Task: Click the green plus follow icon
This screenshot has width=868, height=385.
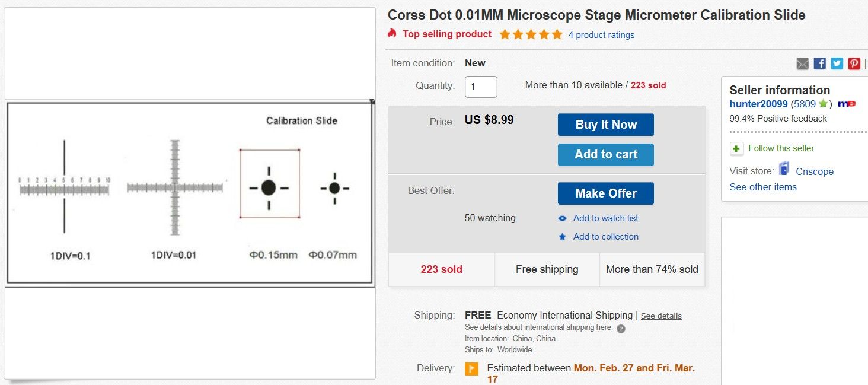Action: (736, 148)
